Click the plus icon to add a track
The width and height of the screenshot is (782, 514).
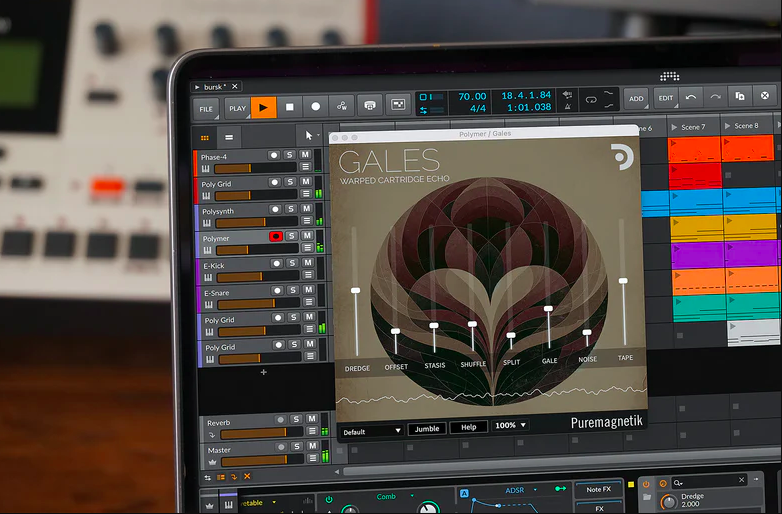(x=263, y=372)
